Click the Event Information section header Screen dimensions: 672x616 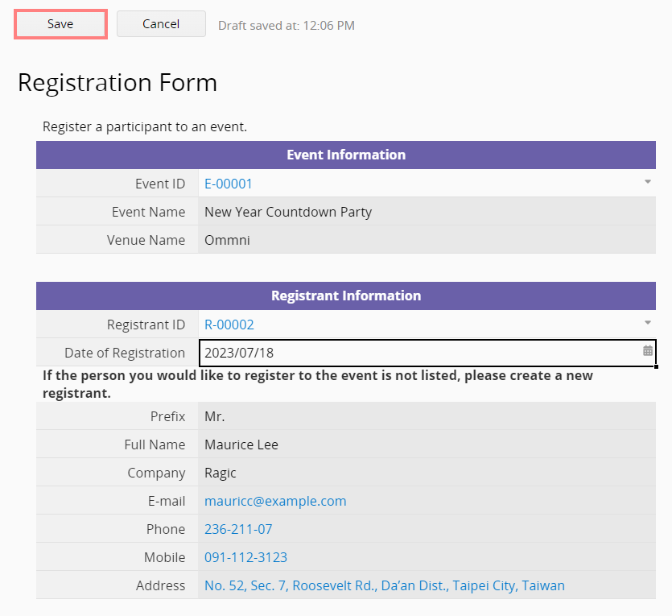pyautogui.click(x=346, y=155)
